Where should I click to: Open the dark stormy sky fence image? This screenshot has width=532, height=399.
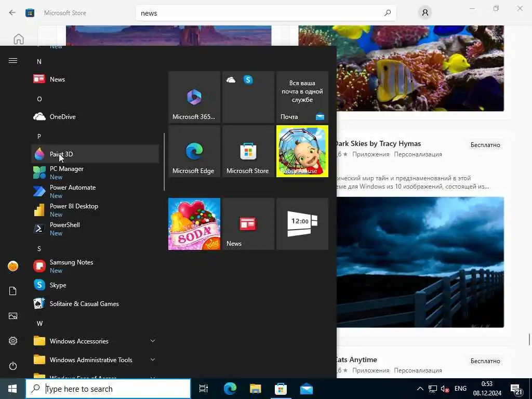coord(420,262)
